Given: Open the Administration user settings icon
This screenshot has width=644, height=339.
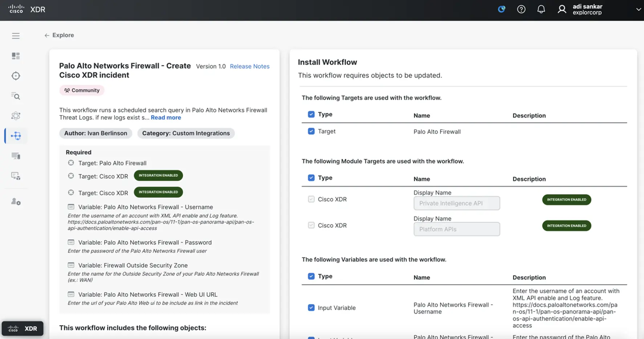Looking at the screenshot, I should point(16,201).
